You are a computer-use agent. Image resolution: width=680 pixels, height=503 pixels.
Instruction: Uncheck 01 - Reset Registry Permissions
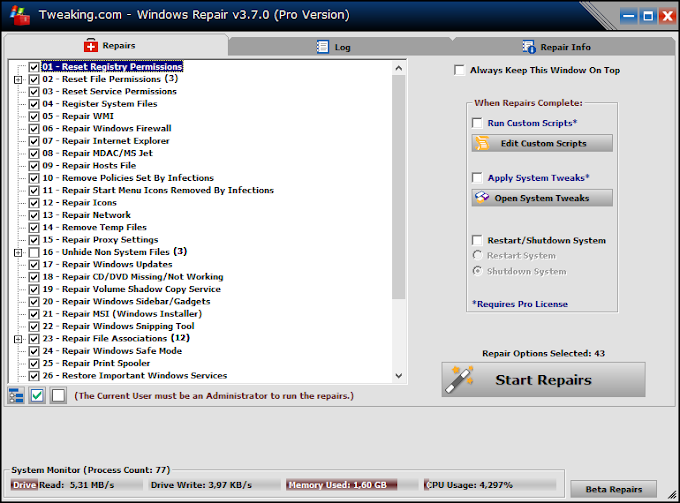click(x=34, y=67)
